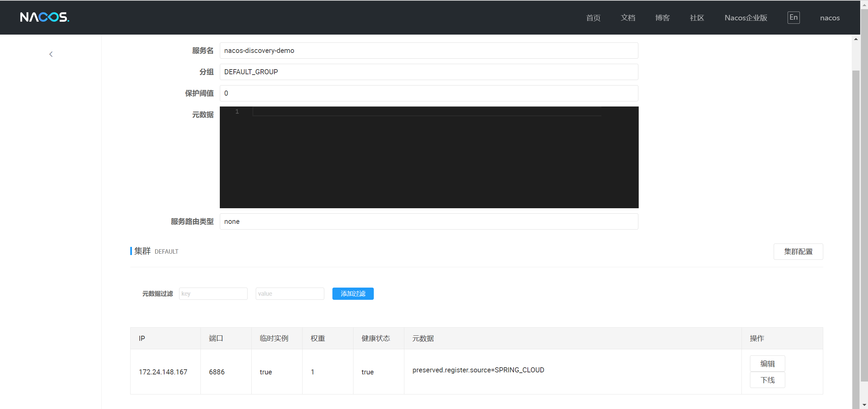Click the NACOS logo

pyautogui.click(x=44, y=17)
